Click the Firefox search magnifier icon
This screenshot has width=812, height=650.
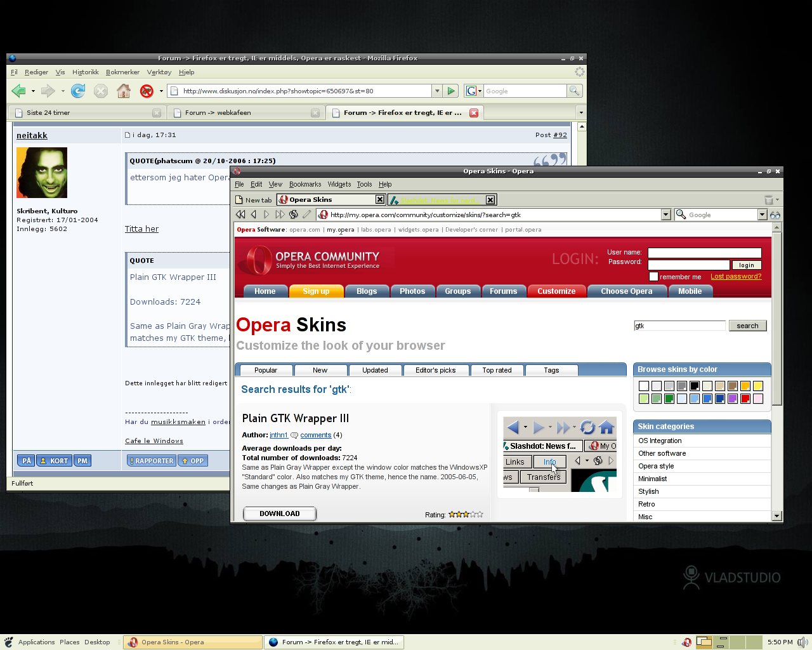(574, 91)
